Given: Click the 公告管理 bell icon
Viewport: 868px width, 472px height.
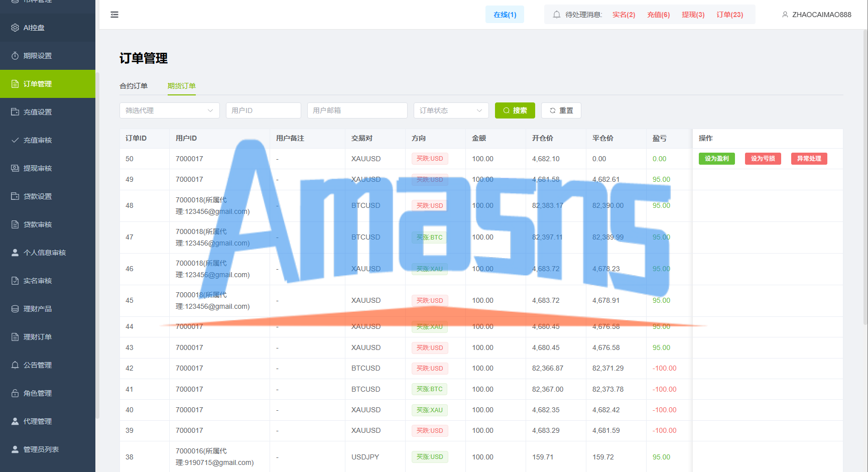Looking at the screenshot, I should point(15,365).
